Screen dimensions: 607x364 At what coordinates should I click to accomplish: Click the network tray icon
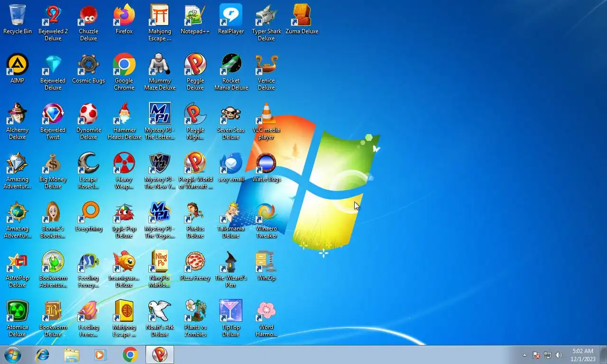tap(548, 355)
